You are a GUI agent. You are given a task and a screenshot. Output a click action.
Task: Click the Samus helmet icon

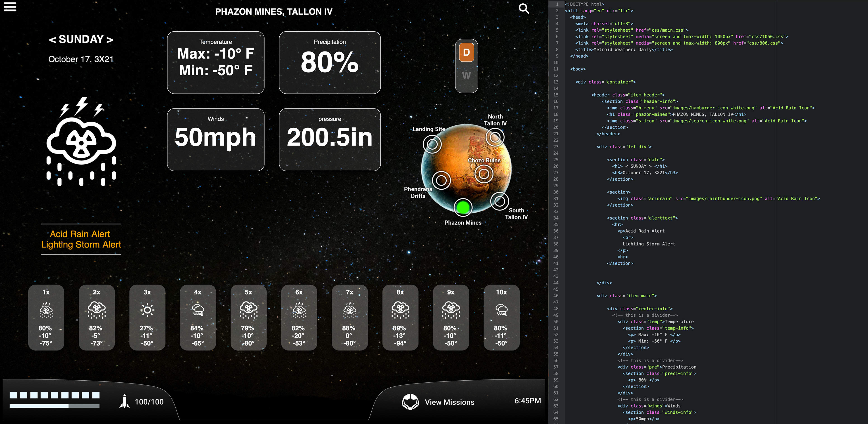(410, 402)
